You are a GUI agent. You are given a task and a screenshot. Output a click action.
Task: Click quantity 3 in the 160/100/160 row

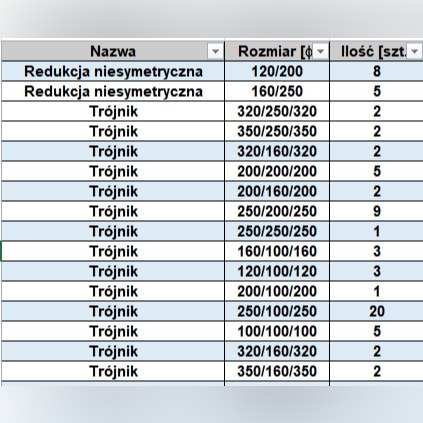[377, 251]
